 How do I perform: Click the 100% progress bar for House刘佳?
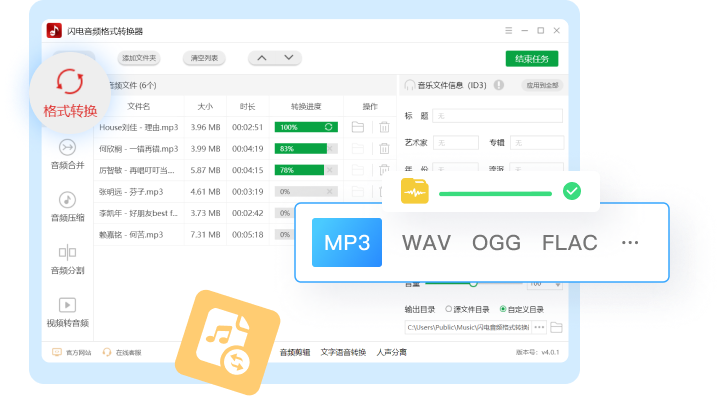pyautogui.click(x=306, y=127)
